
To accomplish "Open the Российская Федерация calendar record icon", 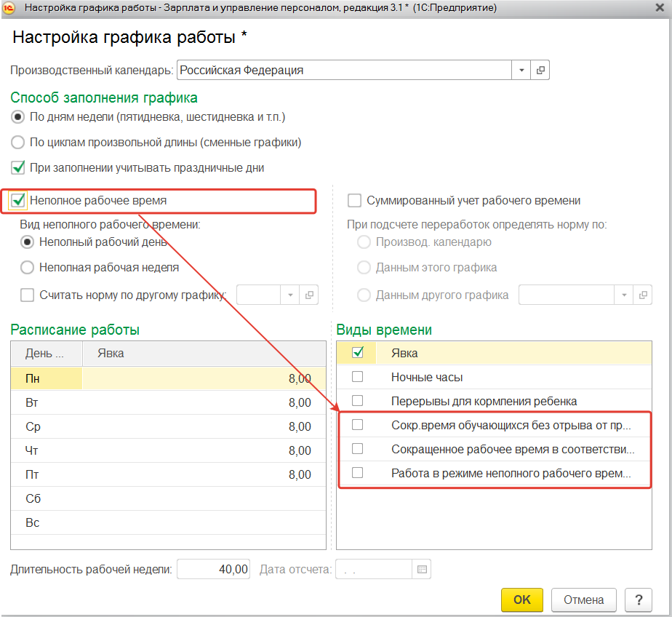I will tap(540, 70).
